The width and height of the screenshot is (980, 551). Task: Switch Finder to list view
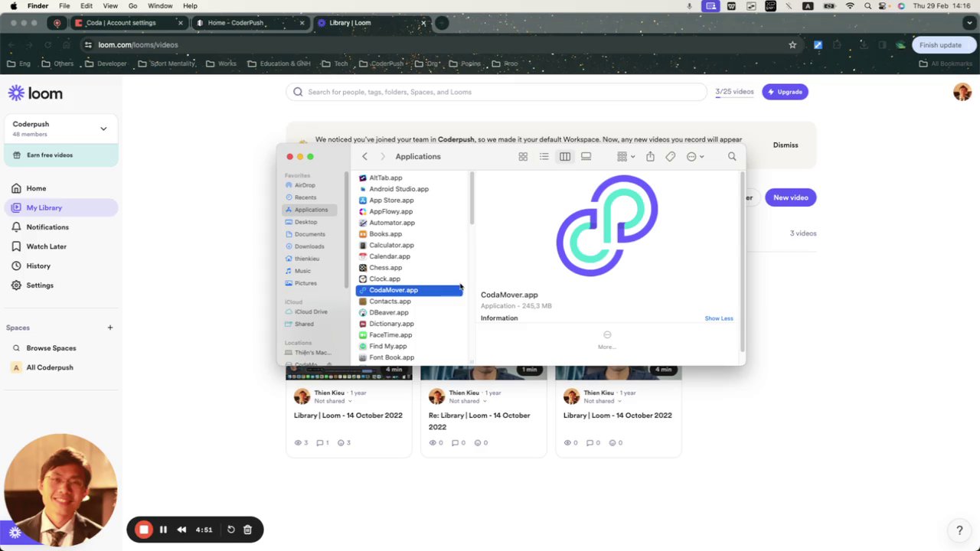point(544,156)
